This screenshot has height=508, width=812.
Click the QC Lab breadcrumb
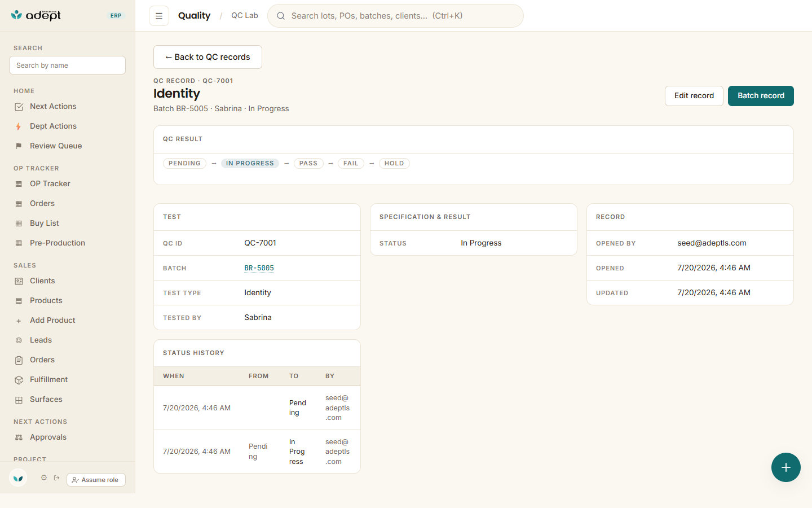[x=245, y=16]
